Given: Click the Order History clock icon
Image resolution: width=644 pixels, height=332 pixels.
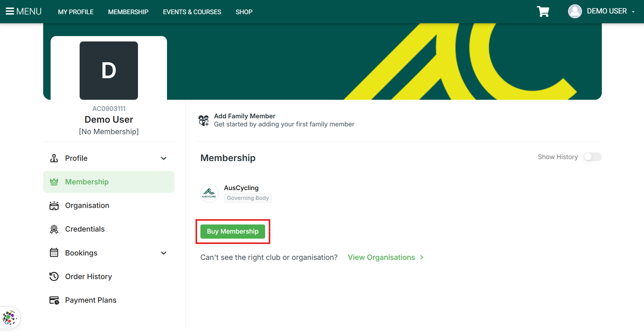Looking at the screenshot, I should point(54,276).
